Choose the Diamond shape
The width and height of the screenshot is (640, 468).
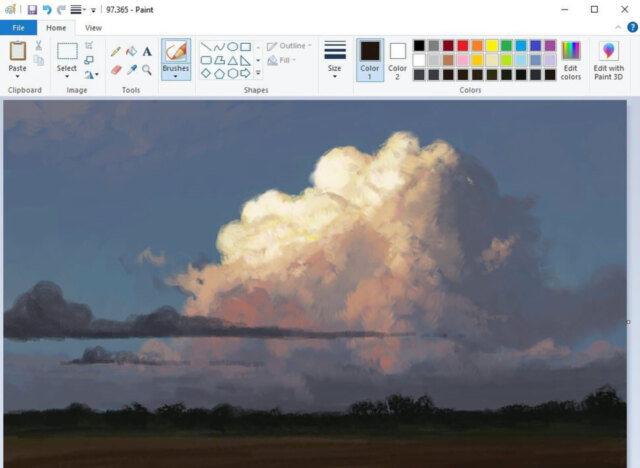tap(206, 73)
